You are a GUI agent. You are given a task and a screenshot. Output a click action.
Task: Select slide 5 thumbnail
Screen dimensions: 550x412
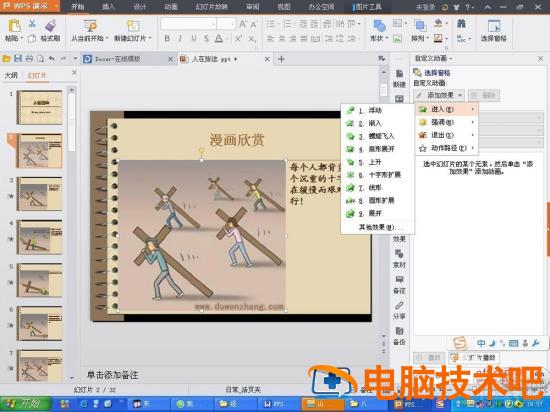[x=40, y=280]
